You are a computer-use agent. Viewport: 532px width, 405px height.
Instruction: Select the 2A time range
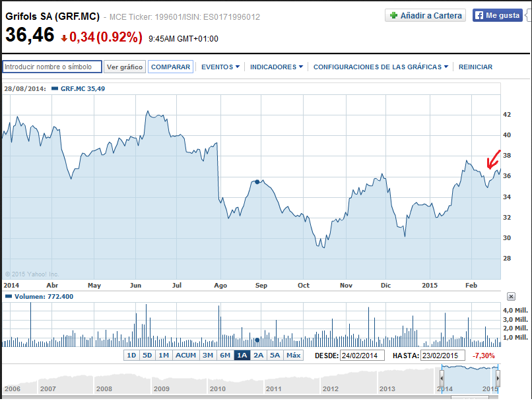259,355
